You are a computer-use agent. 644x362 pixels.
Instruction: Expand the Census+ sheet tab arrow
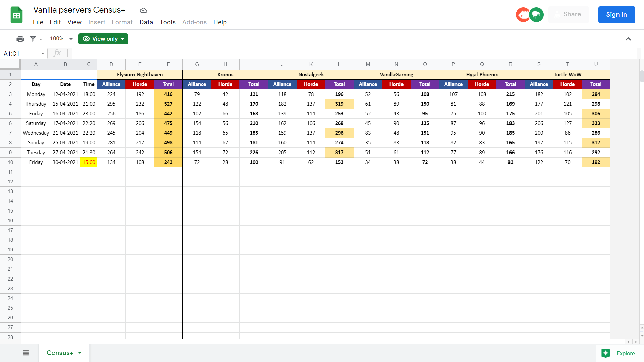(x=80, y=353)
